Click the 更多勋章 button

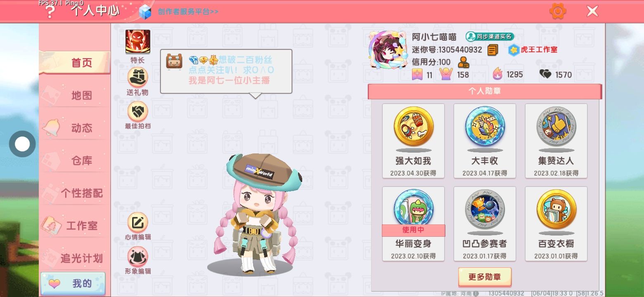tap(485, 277)
